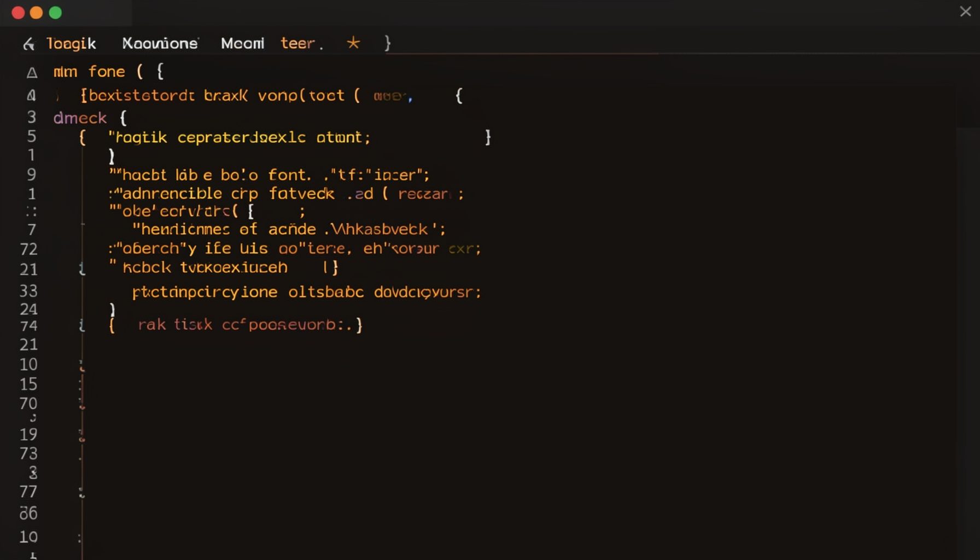
Task: Click line number 19 in gutter
Action: 28,435
